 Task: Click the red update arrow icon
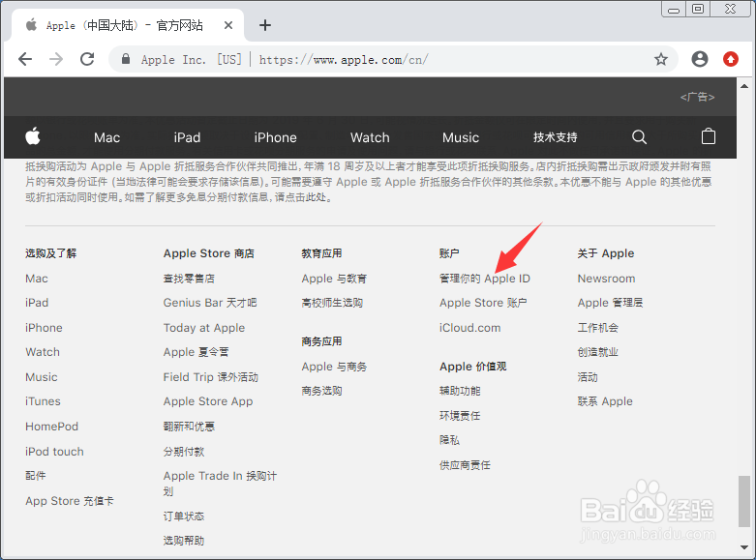tap(731, 59)
